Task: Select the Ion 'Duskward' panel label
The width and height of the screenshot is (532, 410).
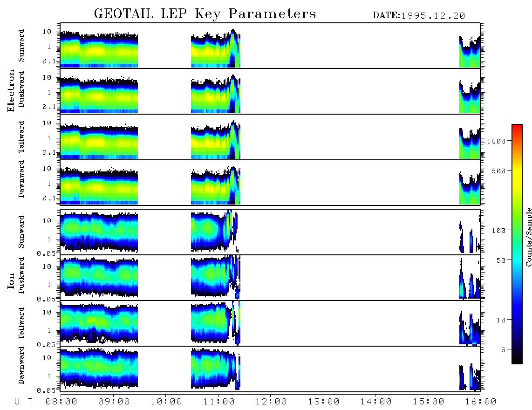Action: pos(21,275)
